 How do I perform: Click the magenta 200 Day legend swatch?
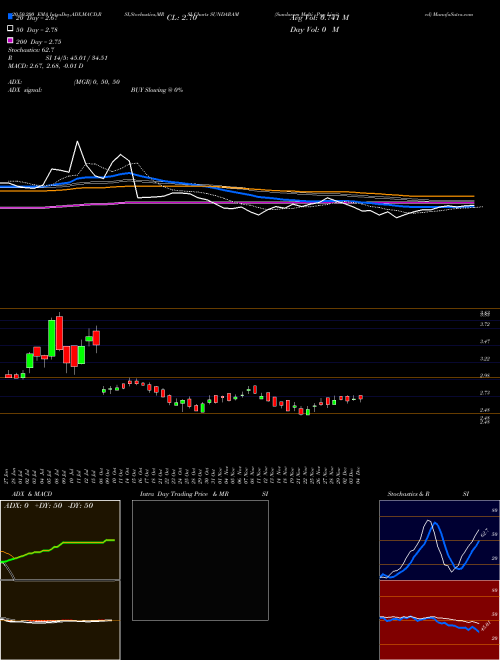(10, 41)
